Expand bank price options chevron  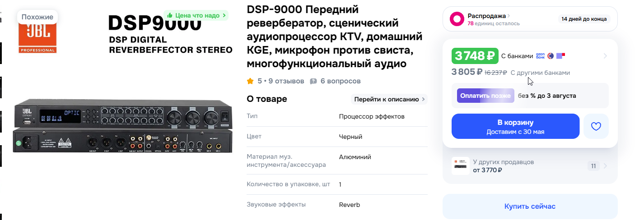pyautogui.click(x=605, y=56)
